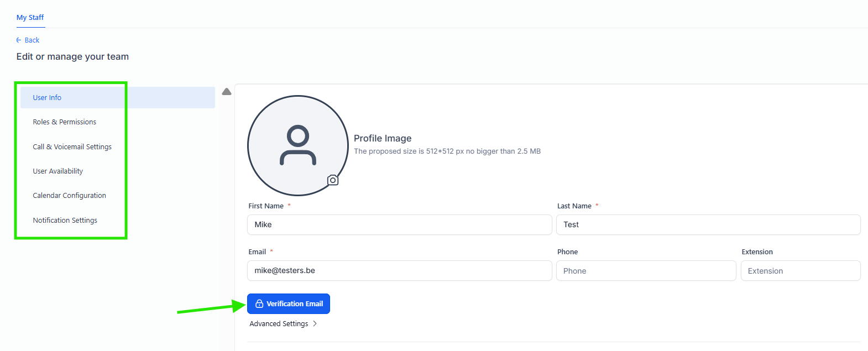
Task: Click the scroll-up triangle arrow
Action: coord(227,92)
